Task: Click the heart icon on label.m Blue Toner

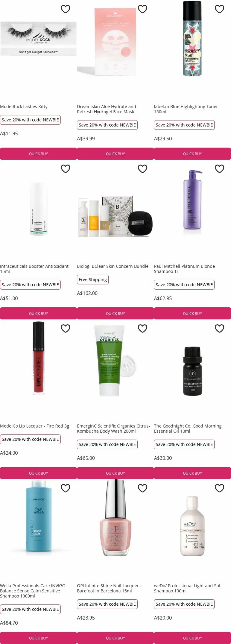Action: 219,9
